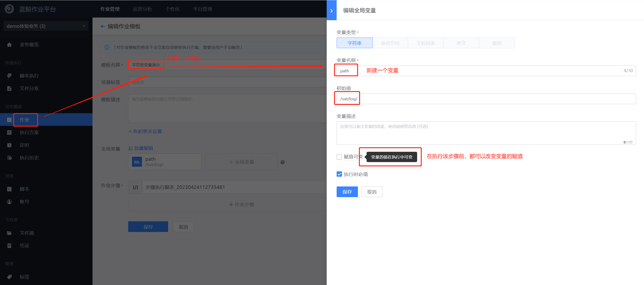Open the 个性化 top menu
This screenshot has height=285, width=644.
173,9
